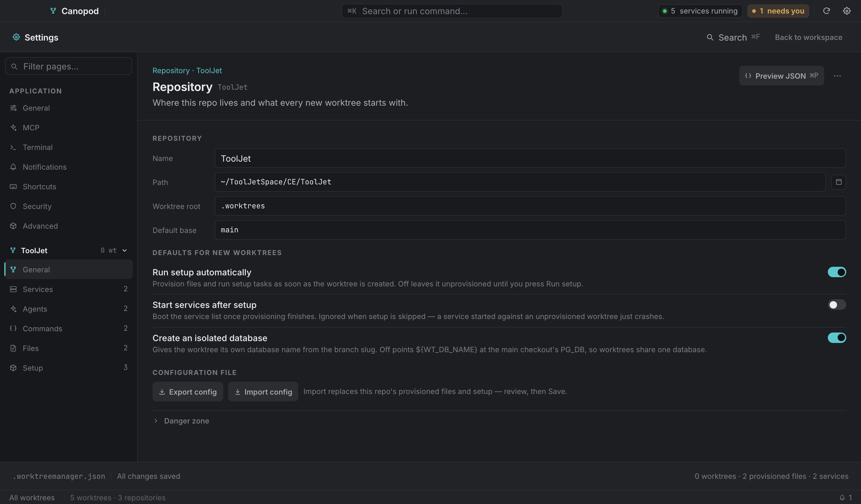Image resolution: width=861 pixels, height=504 pixels.
Task: Click the Preview JSON button
Action: click(x=781, y=76)
